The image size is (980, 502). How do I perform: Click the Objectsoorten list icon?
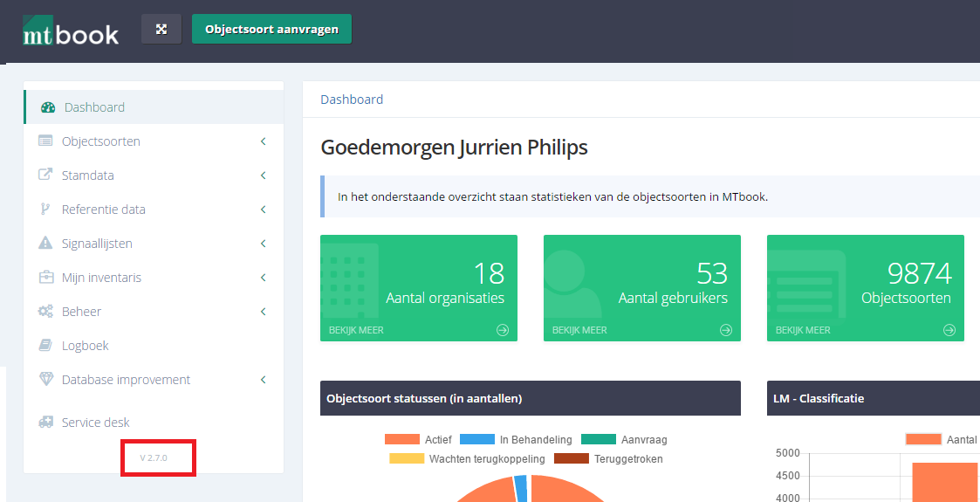coord(45,141)
